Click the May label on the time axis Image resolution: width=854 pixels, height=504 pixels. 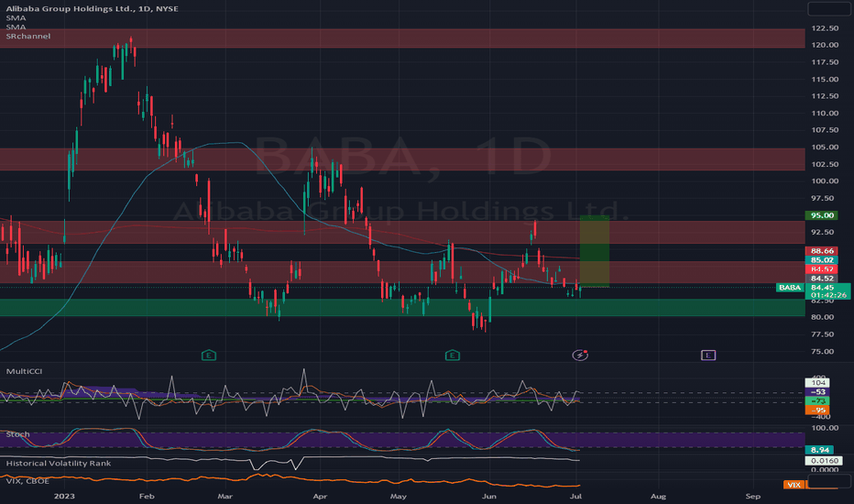click(399, 496)
